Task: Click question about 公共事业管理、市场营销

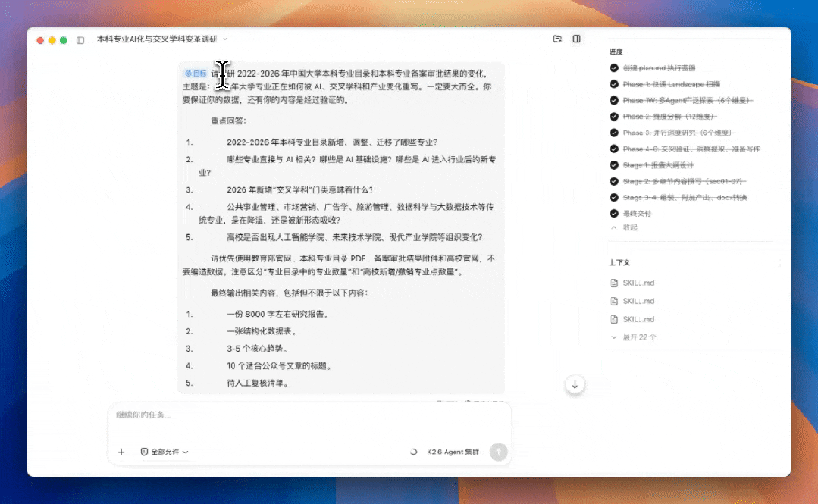Action: 346,214
